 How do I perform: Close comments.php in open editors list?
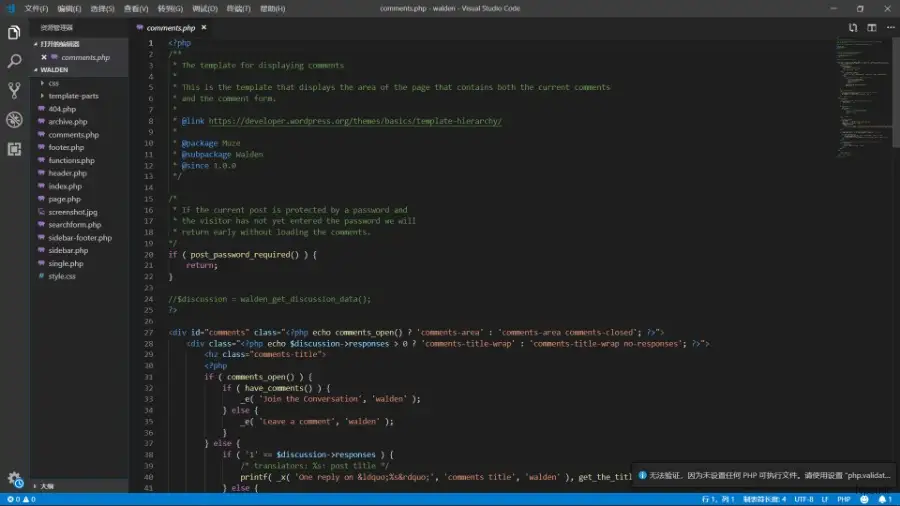44,57
